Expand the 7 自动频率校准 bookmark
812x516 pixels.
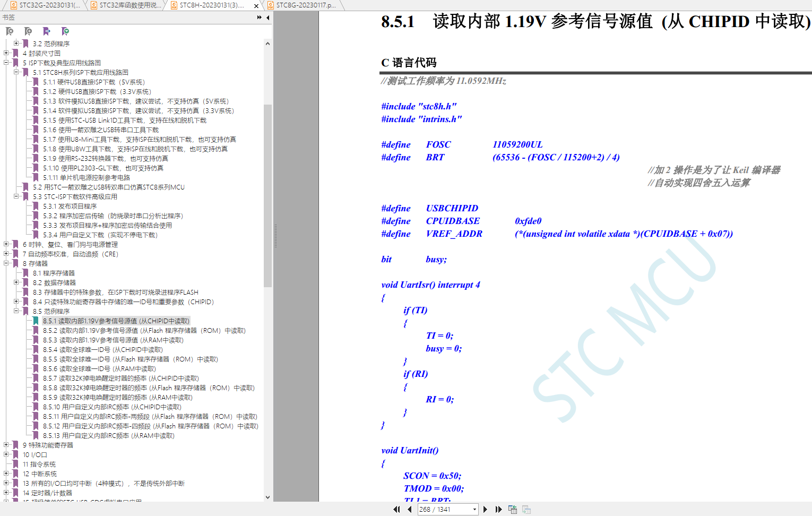(6, 254)
